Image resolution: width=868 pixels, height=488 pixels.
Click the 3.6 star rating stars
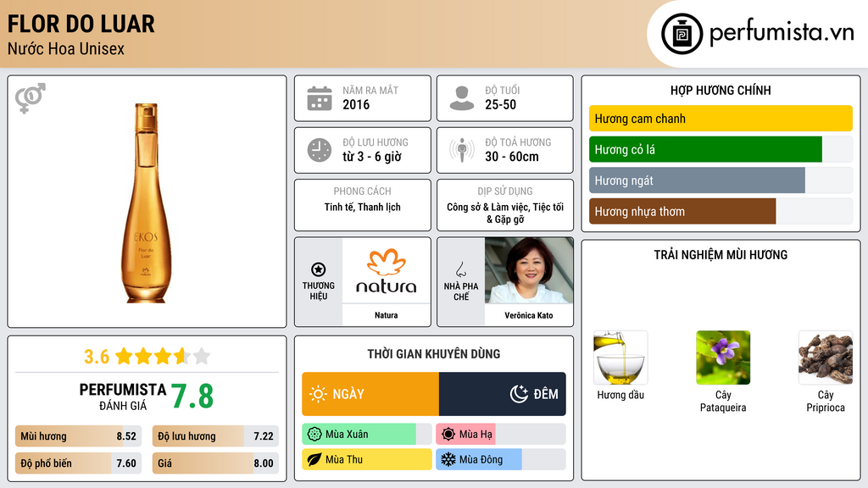click(163, 357)
